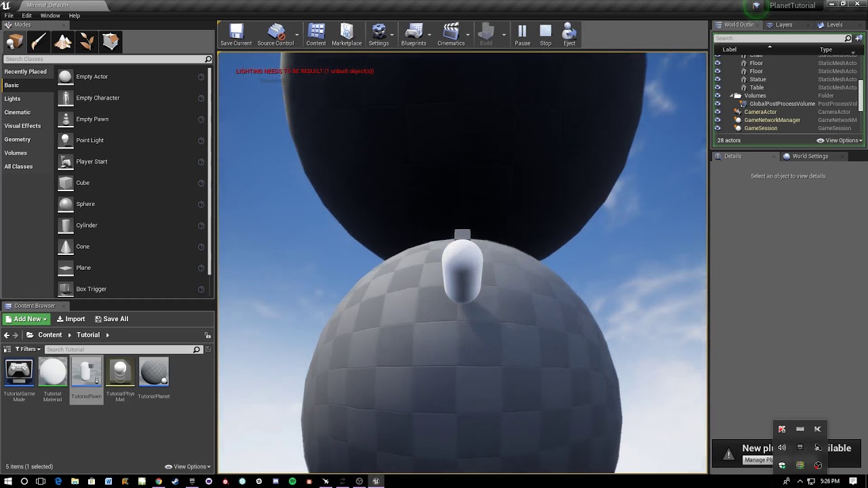Image resolution: width=868 pixels, height=488 pixels.
Task: Open the File menu
Action: point(9,16)
